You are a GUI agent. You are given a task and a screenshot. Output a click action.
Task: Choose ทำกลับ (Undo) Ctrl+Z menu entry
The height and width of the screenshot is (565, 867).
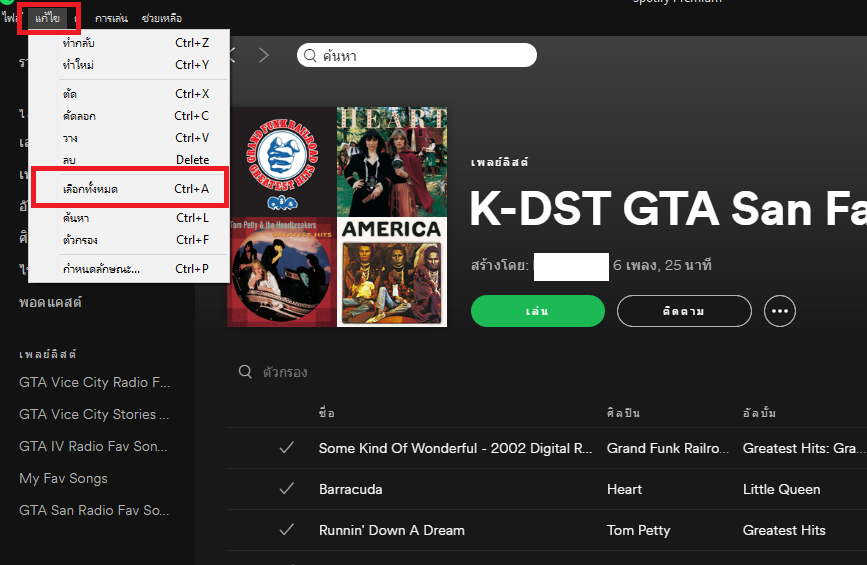[129, 43]
